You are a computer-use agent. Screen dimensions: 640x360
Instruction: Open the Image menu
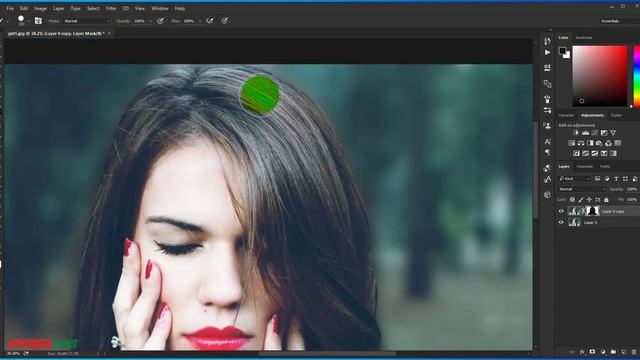pyautogui.click(x=40, y=8)
